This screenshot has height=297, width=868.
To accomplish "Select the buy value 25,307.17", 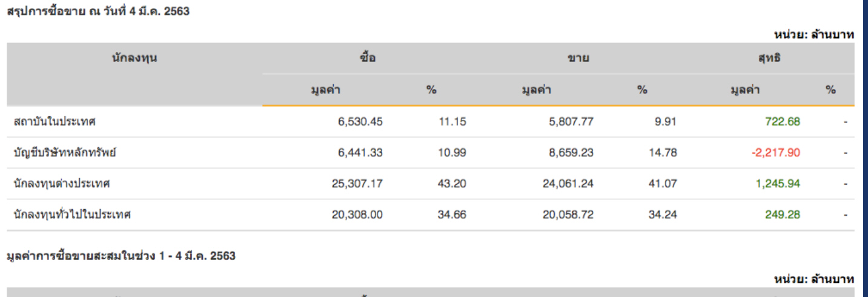I will tap(357, 184).
